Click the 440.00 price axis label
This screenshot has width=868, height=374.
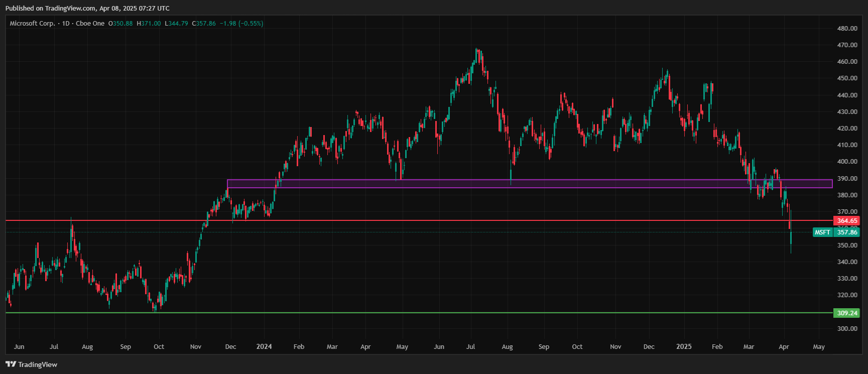pyautogui.click(x=847, y=95)
